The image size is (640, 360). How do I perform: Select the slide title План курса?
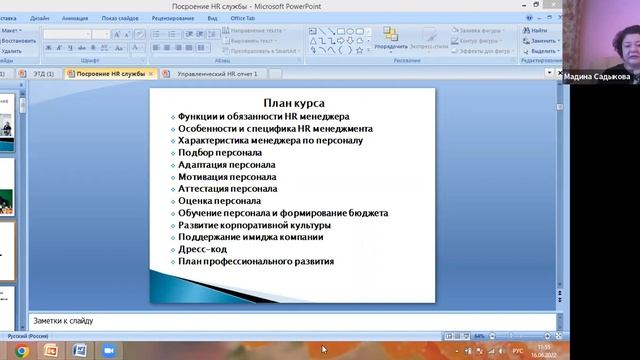pos(294,103)
